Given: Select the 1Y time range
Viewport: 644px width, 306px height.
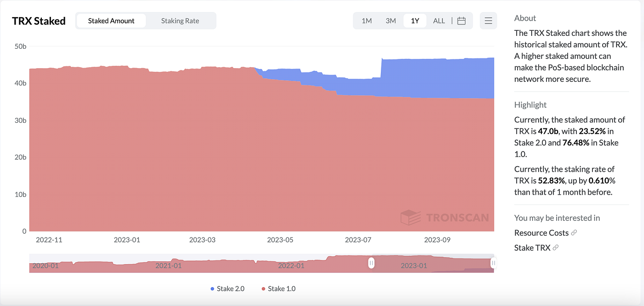Looking at the screenshot, I should (415, 21).
